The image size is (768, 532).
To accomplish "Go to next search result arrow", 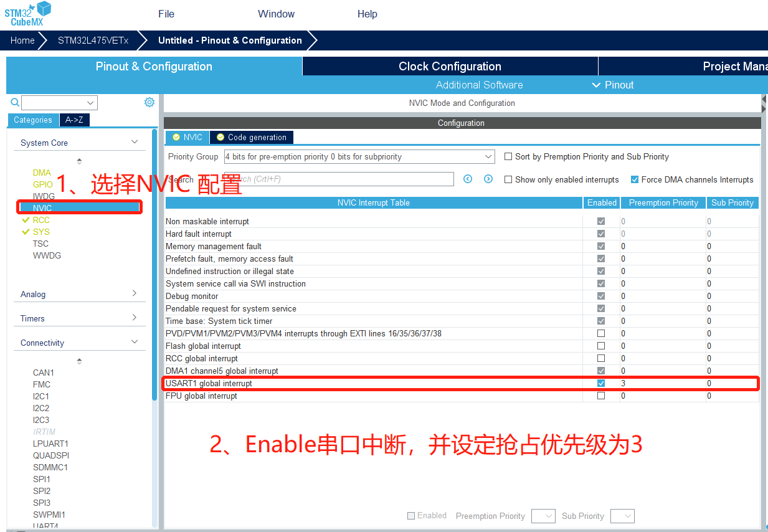I will [x=488, y=179].
